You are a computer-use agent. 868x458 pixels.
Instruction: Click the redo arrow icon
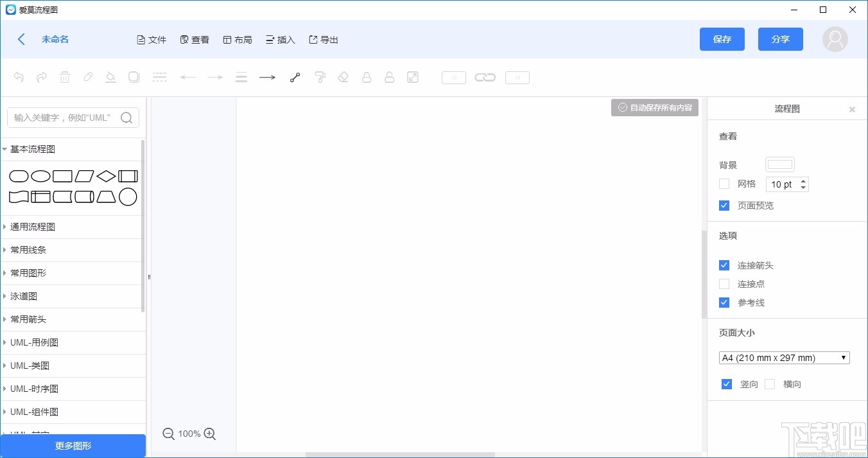[42, 78]
